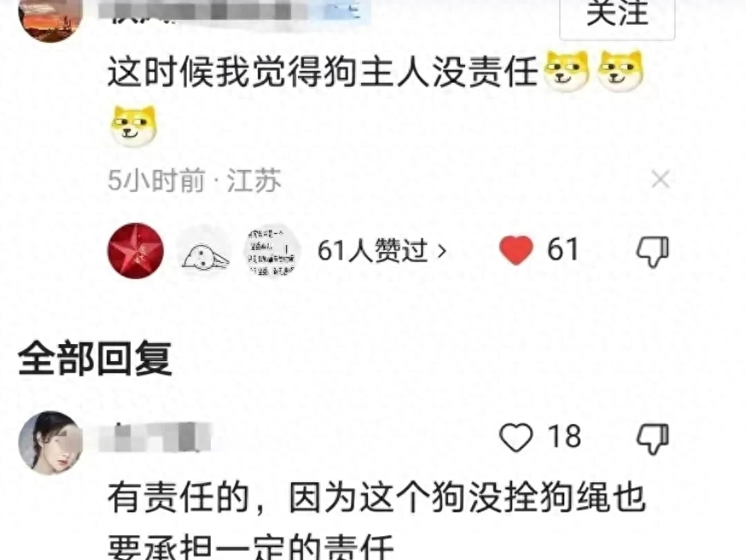Dismiss comment using the gray X
The image size is (746, 560).
pyautogui.click(x=661, y=180)
